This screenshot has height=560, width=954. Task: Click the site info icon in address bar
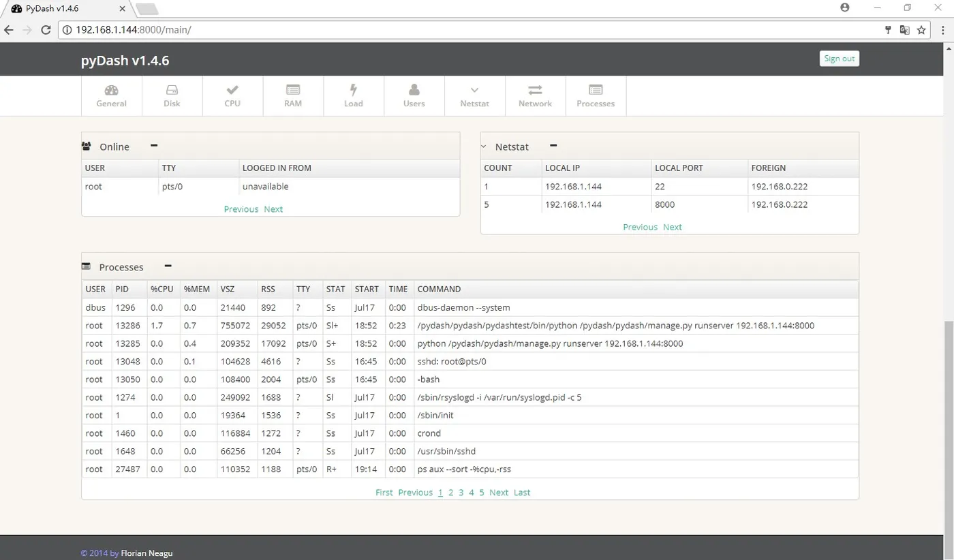point(67,30)
